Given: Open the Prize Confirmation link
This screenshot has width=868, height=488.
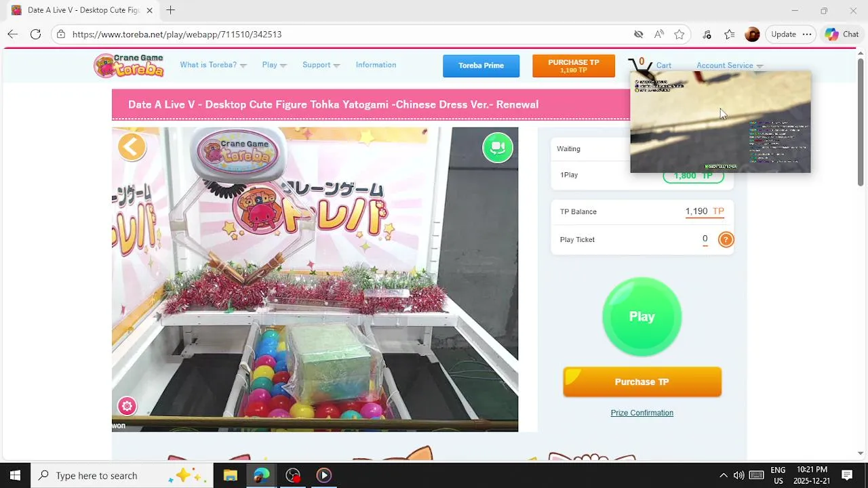Looking at the screenshot, I should click(x=642, y=413).
